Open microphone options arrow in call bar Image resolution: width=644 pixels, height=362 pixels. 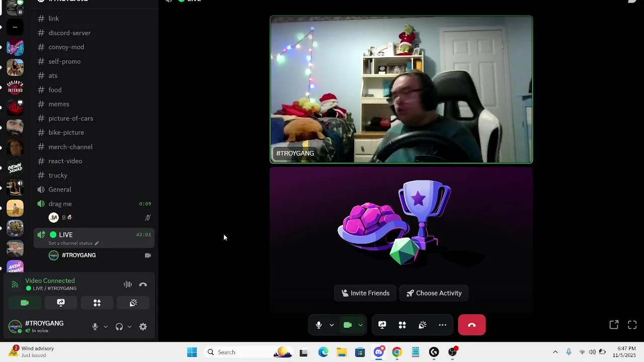(x=332, y=325)
